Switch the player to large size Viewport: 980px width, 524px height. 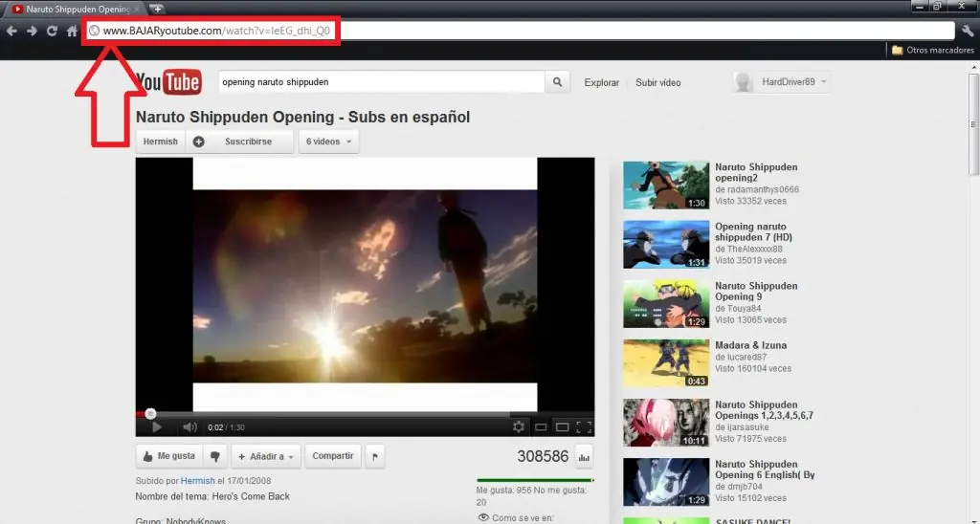[563, 427]
